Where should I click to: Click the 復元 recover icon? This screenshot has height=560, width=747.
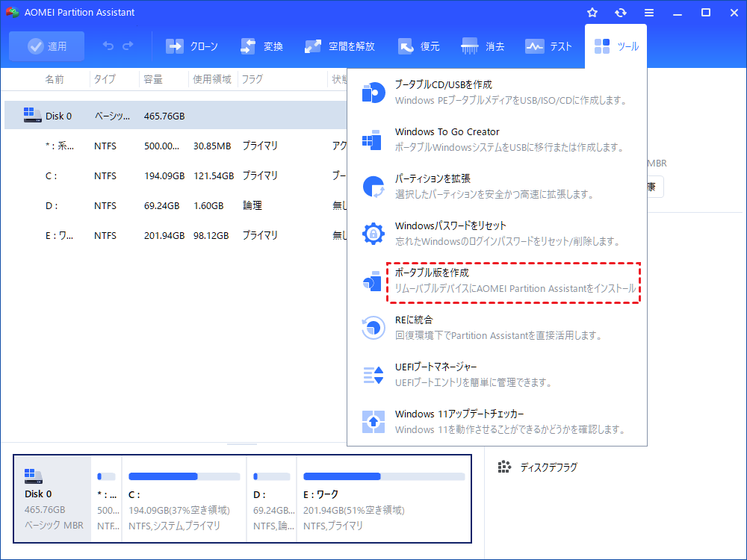pyautogui.click(x=406, y=46)
